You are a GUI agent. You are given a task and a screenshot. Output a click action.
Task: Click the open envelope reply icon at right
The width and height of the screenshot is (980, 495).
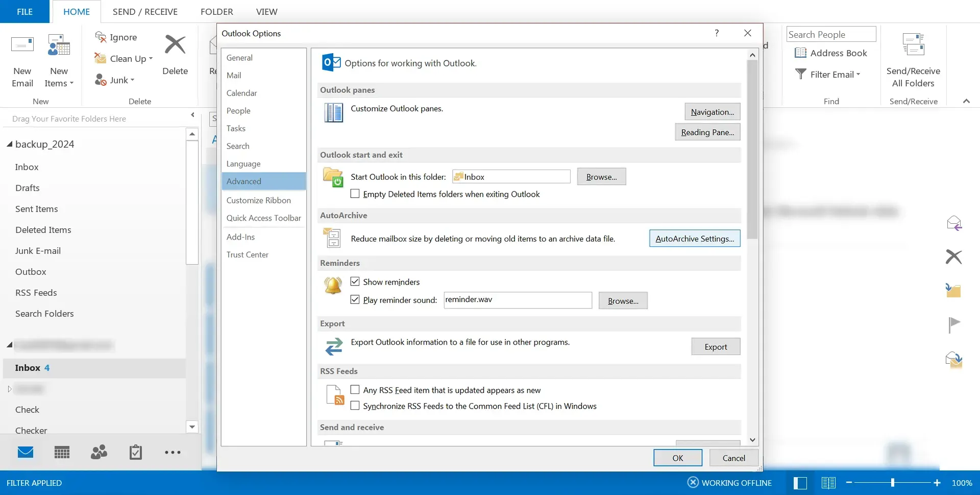tap(953, 223)
